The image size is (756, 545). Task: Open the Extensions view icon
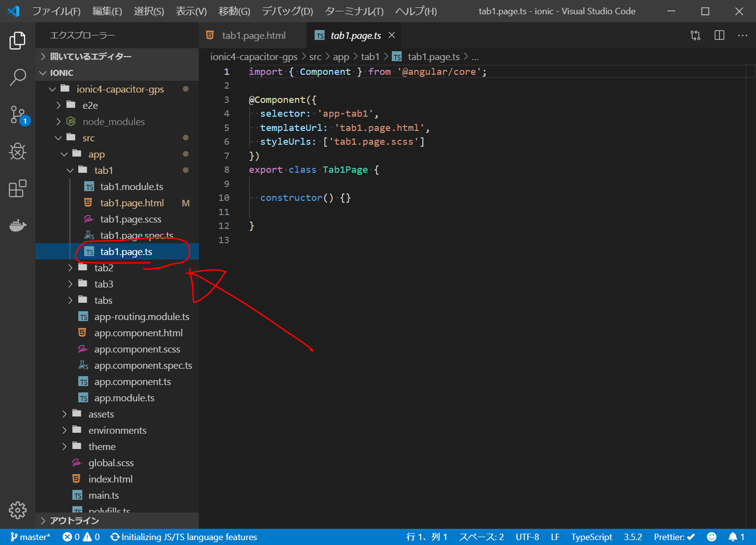(x=18, y=189)
